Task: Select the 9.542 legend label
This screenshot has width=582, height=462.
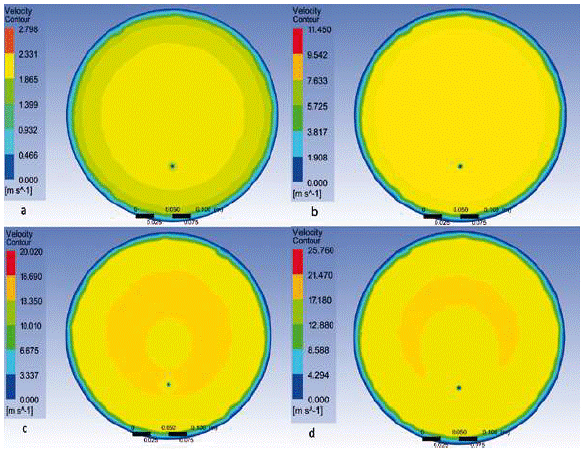Action: 318,55
